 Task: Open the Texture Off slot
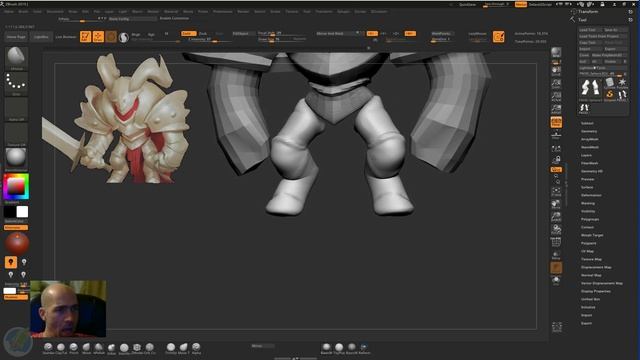pos(16,134)
